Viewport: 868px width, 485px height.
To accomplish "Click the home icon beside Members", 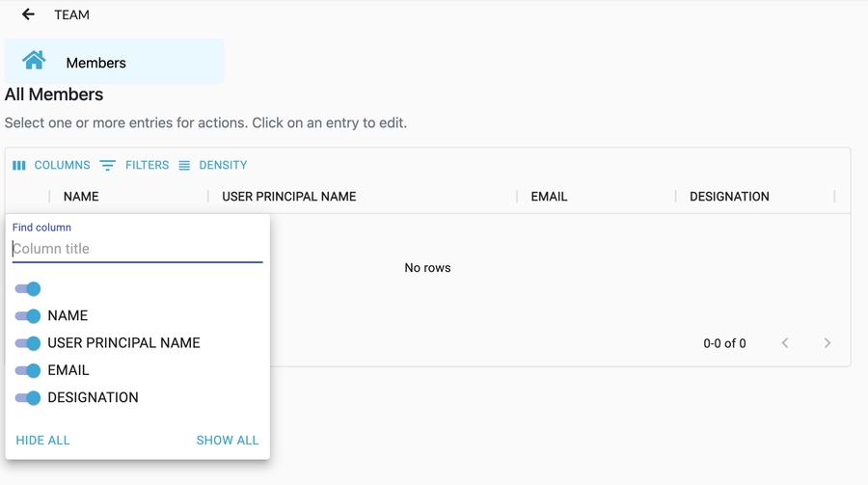I will [x=34, y=61].
